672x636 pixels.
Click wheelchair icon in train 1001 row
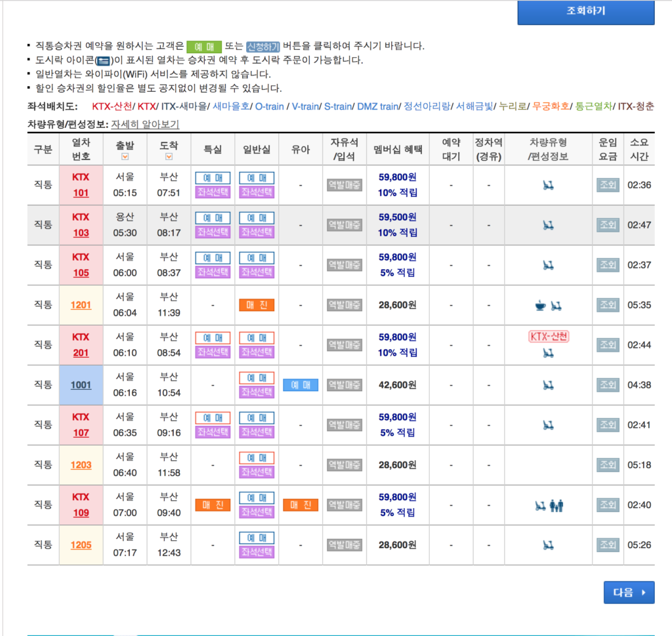click(548, 385)
